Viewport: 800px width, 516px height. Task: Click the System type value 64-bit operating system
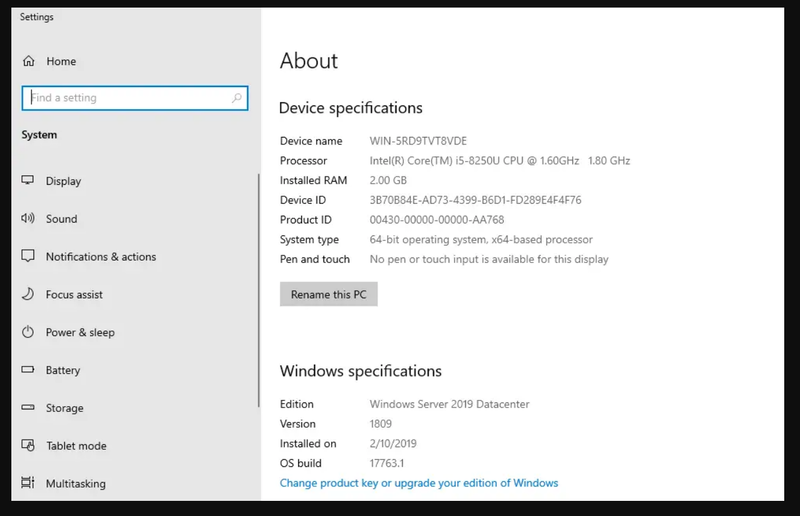click(481, 239)
